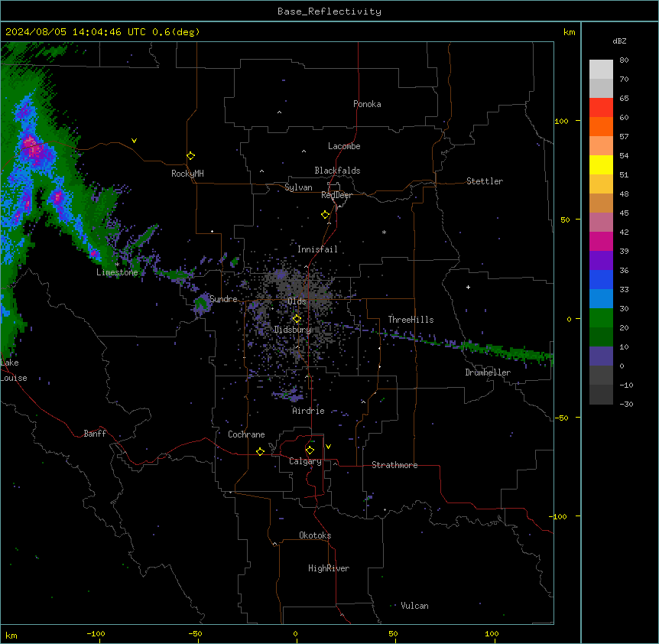Click the Banff label
The width and height of the screenshot is (659, 644).
[95, 434]
